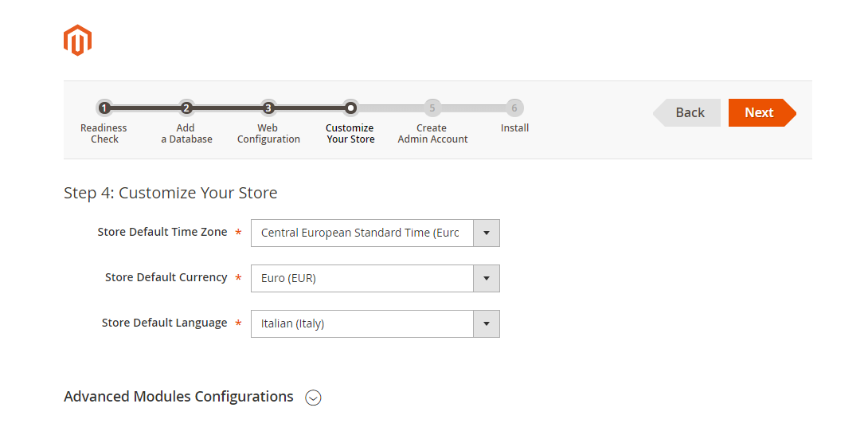Click step 3 circle Web Configuration
The image size is (868, 431).
tap(268, 108)
